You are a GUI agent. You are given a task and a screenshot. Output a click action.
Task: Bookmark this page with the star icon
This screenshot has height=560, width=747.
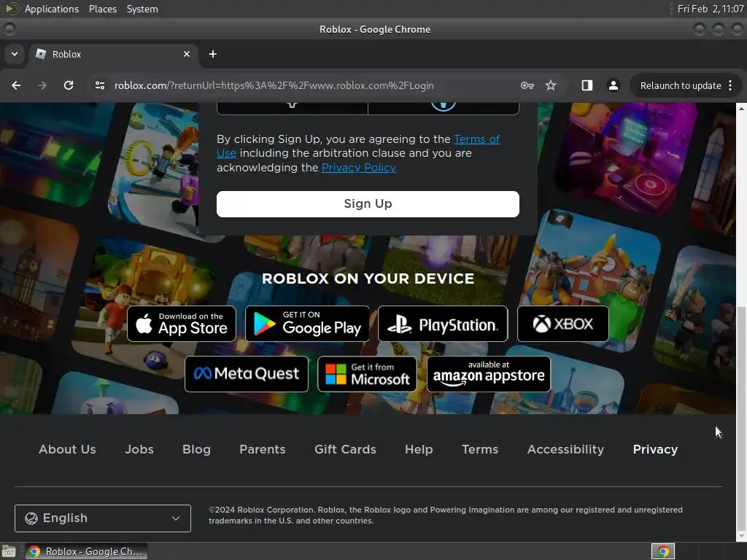click(x=551, y=85)
